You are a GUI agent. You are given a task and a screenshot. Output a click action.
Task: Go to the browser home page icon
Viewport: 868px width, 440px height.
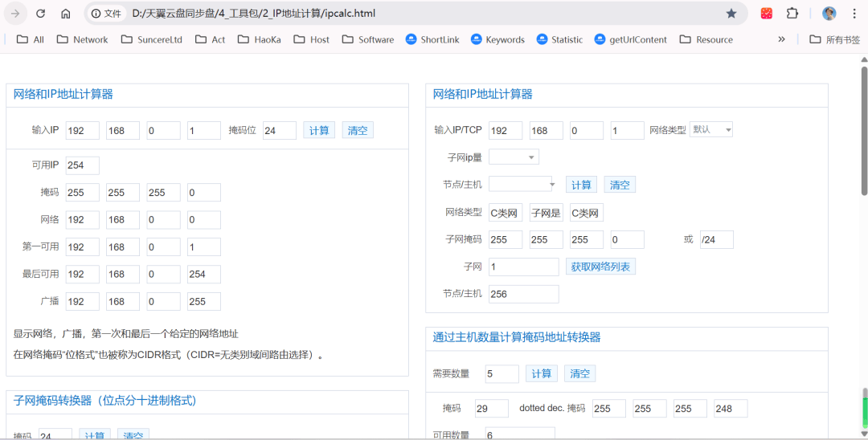[66, 14]
